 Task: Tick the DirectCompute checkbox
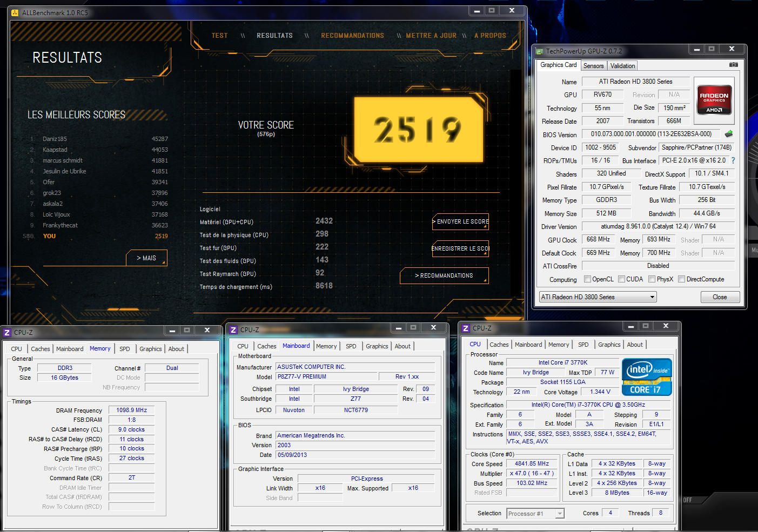(x=682, y=279)
